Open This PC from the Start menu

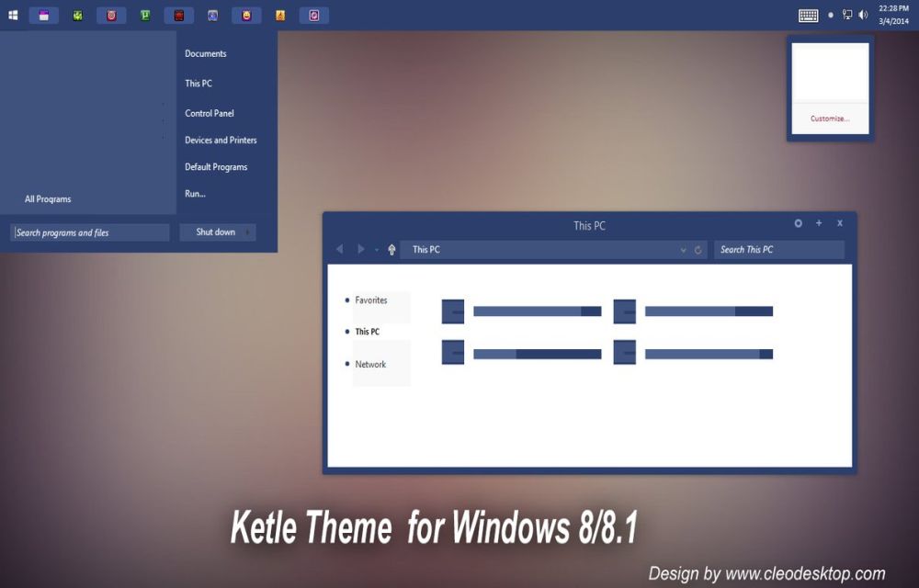(x=199, y=84)
